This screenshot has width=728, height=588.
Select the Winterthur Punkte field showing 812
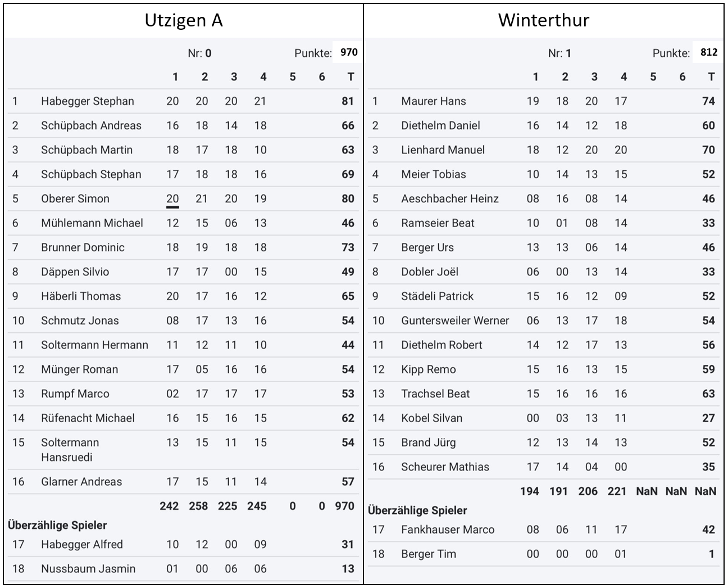point(709,52)
